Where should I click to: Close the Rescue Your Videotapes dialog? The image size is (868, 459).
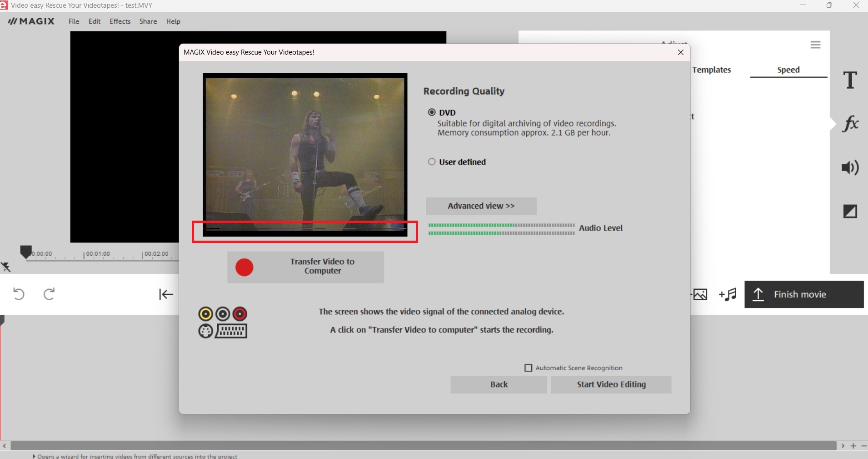coord(681,52)
